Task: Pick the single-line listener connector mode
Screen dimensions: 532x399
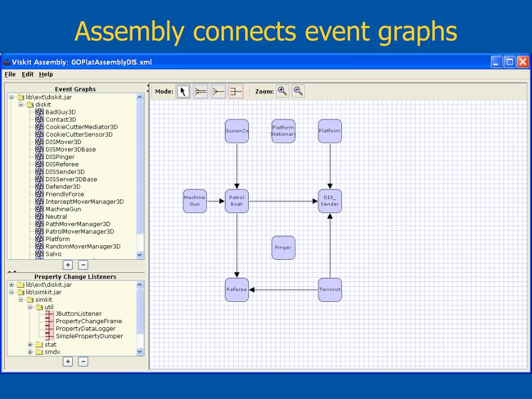Action: point(218,91)
